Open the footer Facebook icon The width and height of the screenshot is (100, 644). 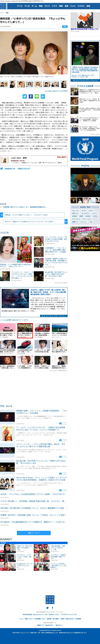pos(53,608)
